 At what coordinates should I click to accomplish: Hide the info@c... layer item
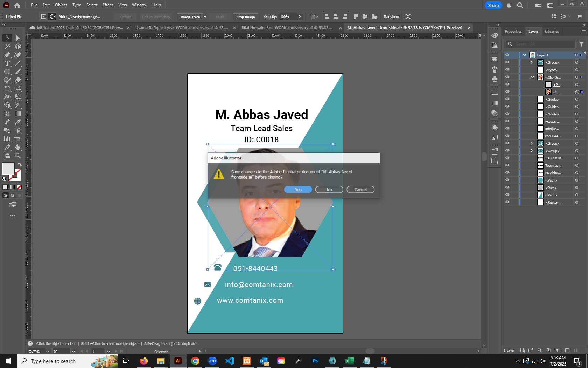(507, 129)
